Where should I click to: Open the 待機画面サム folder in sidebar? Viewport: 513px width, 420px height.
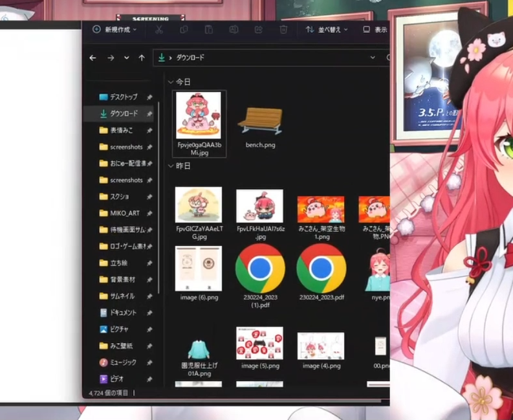(x=122, y=230)
